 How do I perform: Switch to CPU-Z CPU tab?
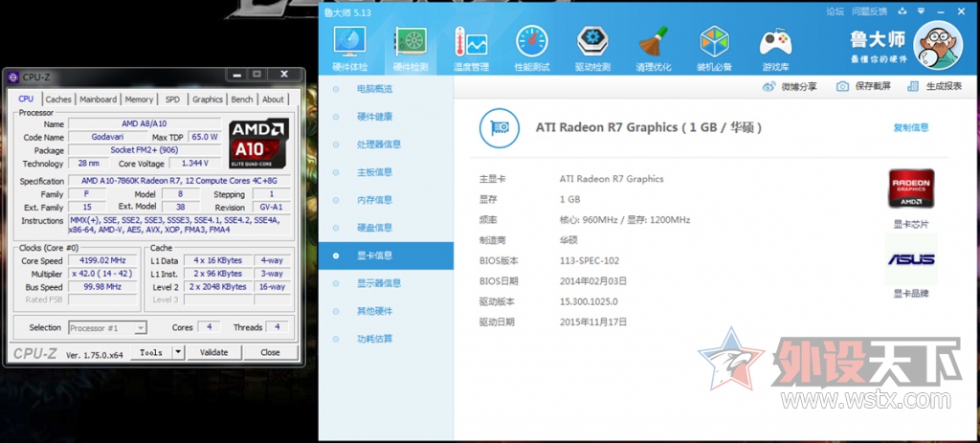(26, 99)
